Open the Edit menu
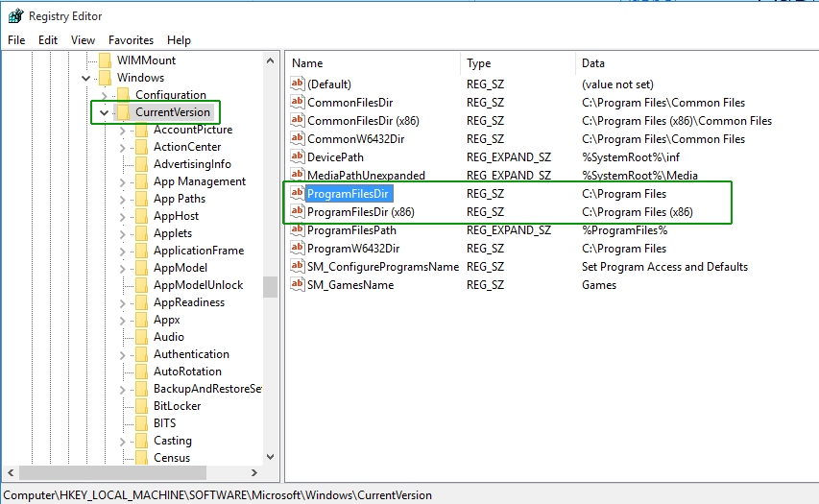 point(48,40)
